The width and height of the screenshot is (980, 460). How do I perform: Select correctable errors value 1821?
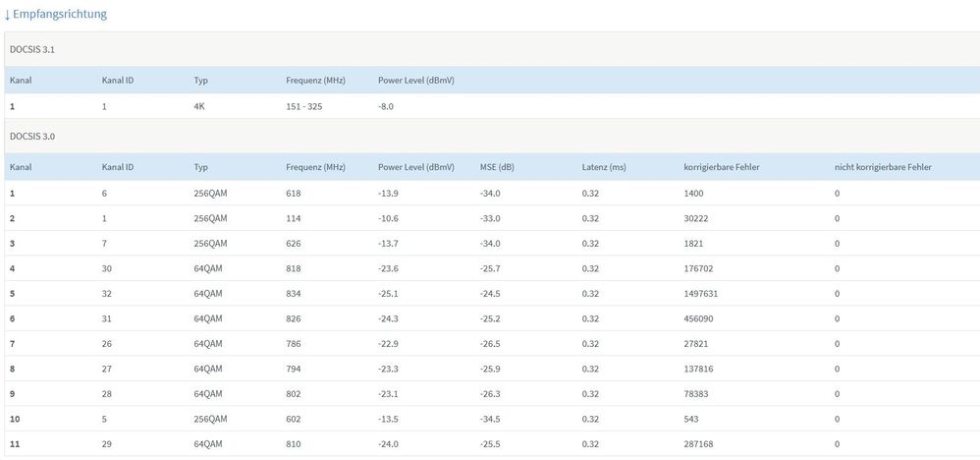(x=693, y=244)
